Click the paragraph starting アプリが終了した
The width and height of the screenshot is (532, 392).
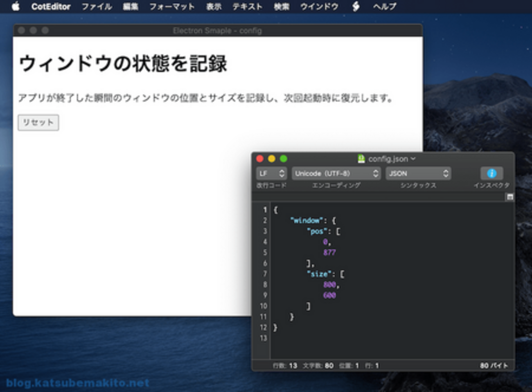click(205, 98)
